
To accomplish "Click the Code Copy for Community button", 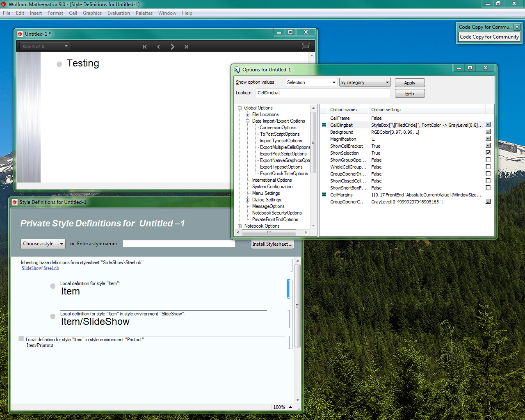I will 489,37.
